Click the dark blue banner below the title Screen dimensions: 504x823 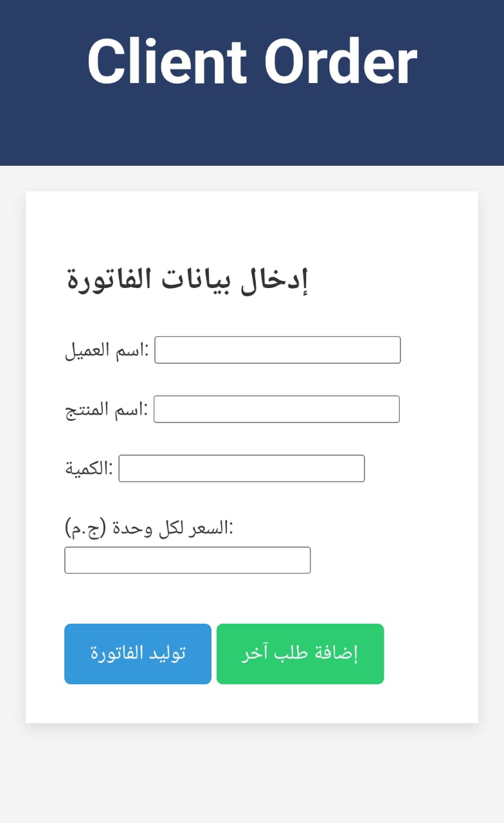pos(252,135)
